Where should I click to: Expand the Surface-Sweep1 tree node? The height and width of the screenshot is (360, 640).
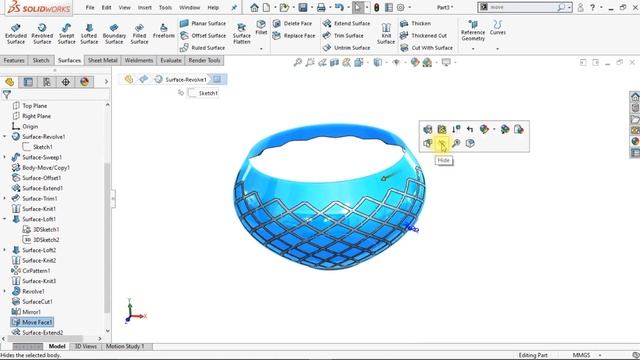pyautogui.click(x=5, y=157)
